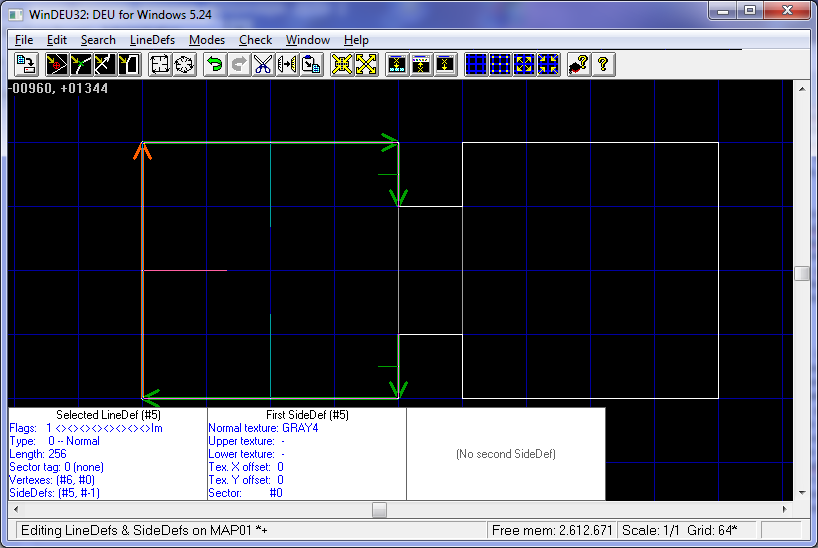The width and height of the screenshot is (818, 548).
Task: Click the Copy/Paste objects icon
Action: click(x=311, y=65)
